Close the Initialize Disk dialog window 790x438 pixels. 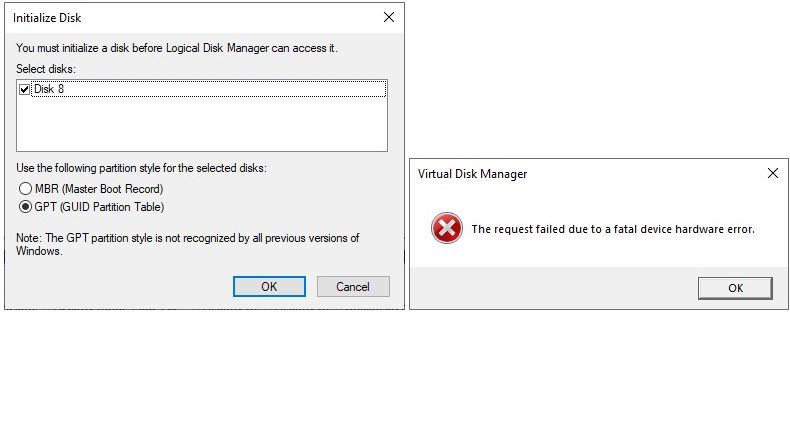(388, 18)
